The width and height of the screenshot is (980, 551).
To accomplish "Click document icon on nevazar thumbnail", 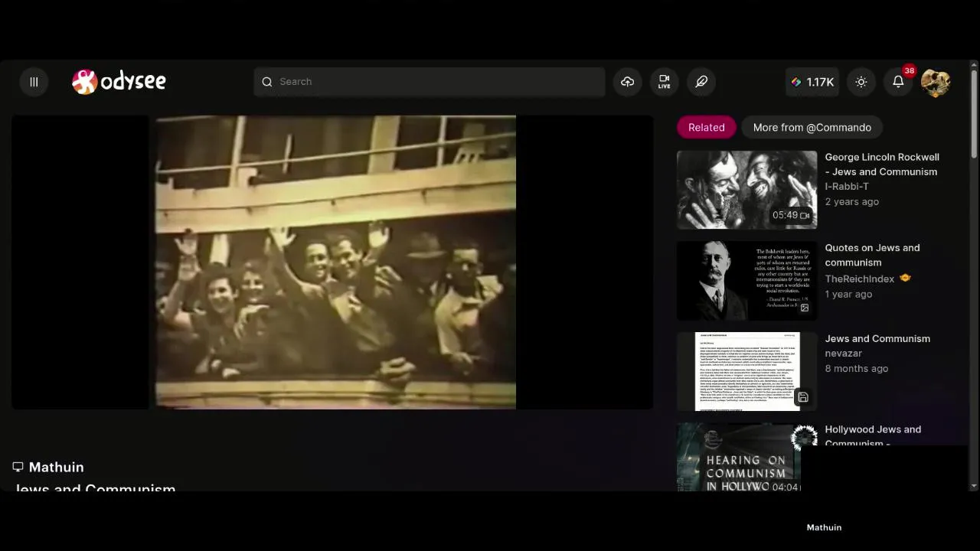I will pyautogui.click(x=803, y=397).
